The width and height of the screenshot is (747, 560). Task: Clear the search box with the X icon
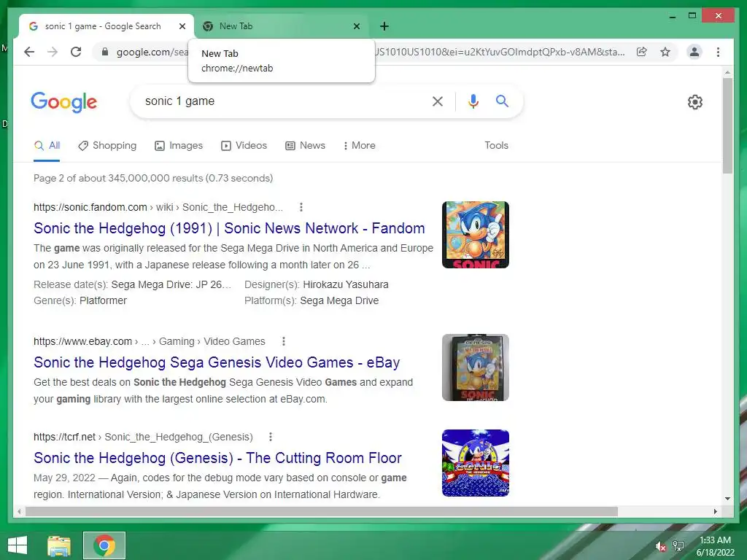[x=438, y=101]
